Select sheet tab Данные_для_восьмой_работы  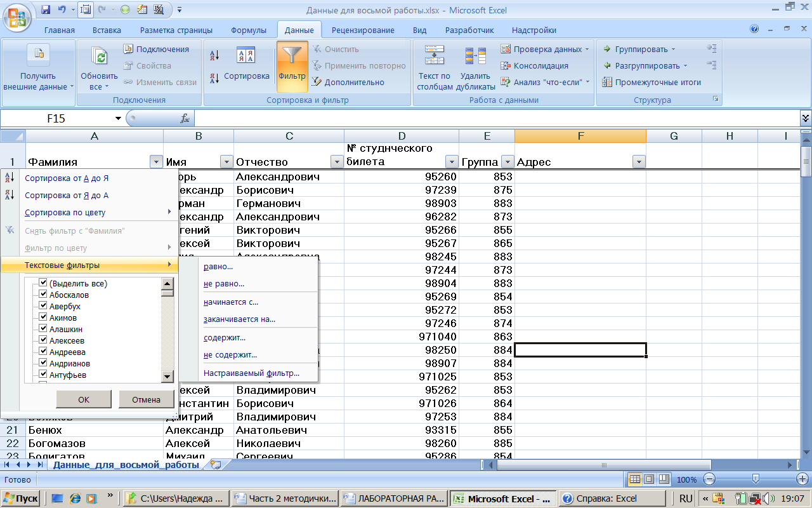(126, 465)
